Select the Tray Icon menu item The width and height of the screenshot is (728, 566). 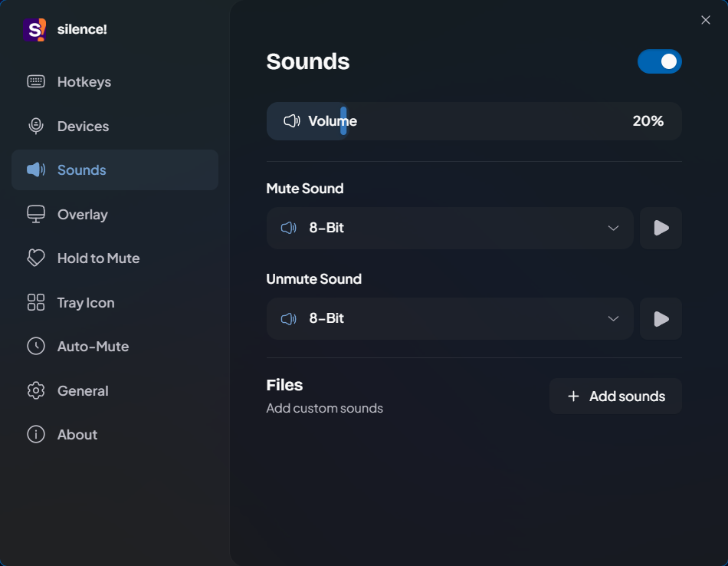[x=115, y=302]
